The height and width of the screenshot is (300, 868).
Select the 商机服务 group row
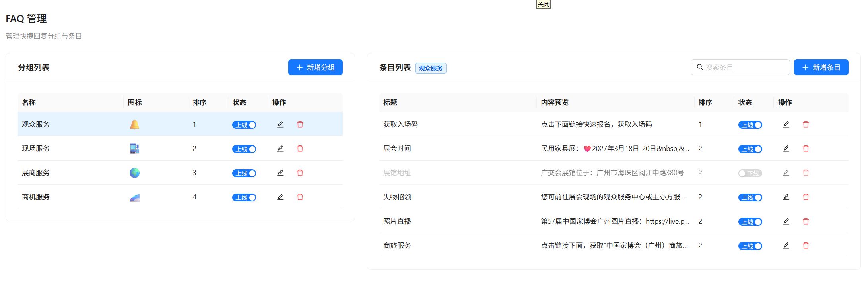tap(180, 197)
